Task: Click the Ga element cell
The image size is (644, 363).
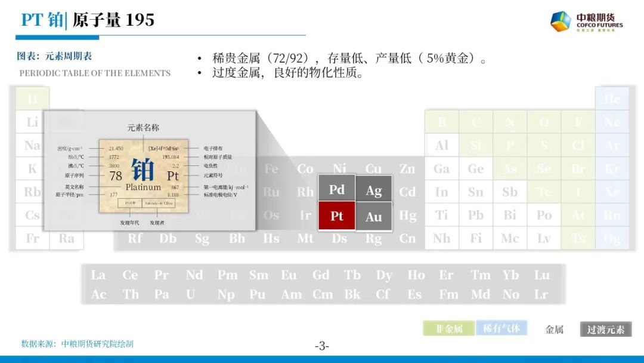Action: click(x=442, y=168)
